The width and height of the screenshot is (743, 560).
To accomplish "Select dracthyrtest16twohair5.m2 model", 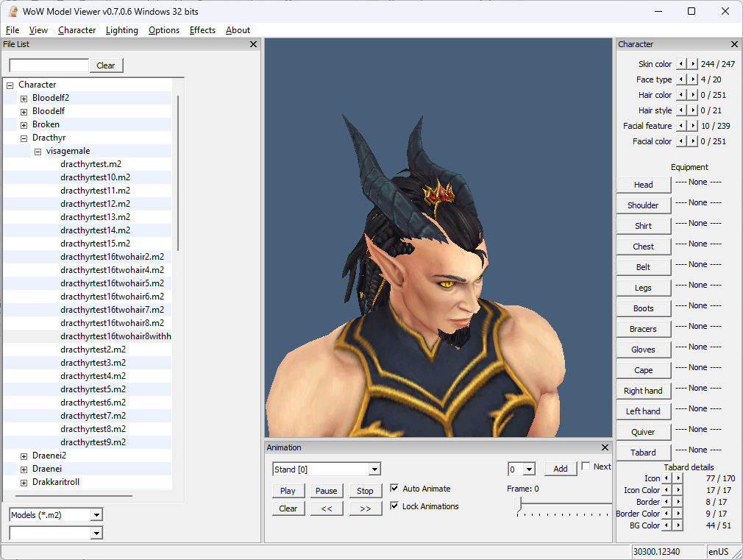I will [113, 283].
